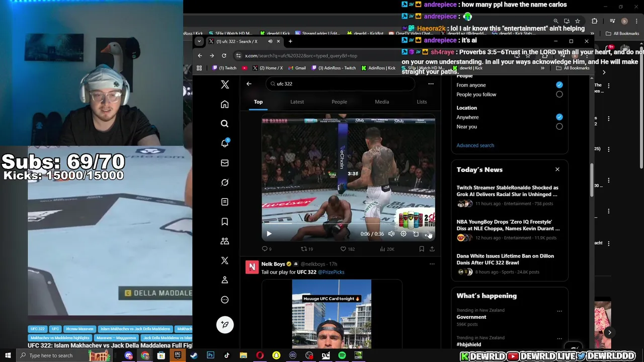Expand the hidden bookmarks overflow chevron
Viewport: 644px width, 362px height.
542,68
